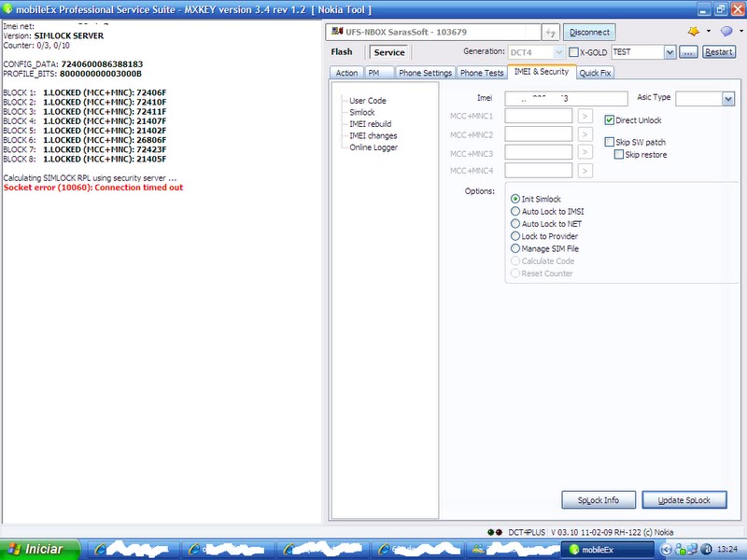The height and width of the screenshot is (560, 747).
Task: Click the taskbar clock showing 13:24
Action: (727, 550)
